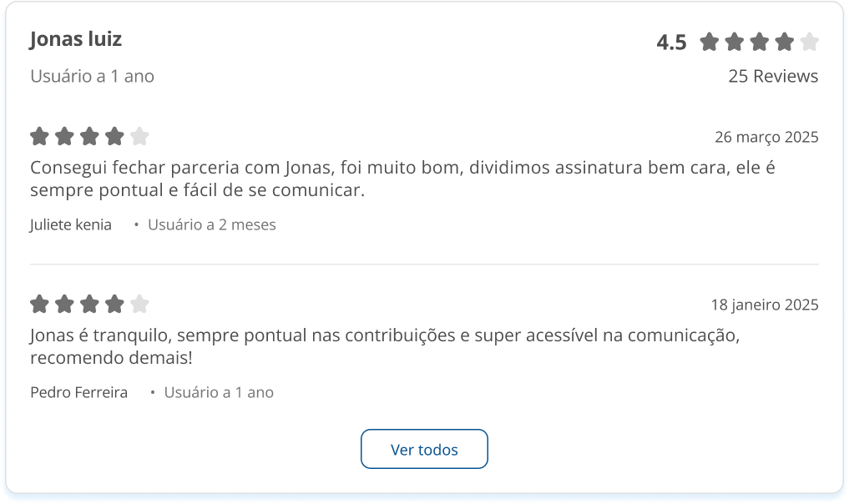Click the "4.5" rating score
Image resolution: width=849 pixels, height=504 pixels.
point(671,43)
